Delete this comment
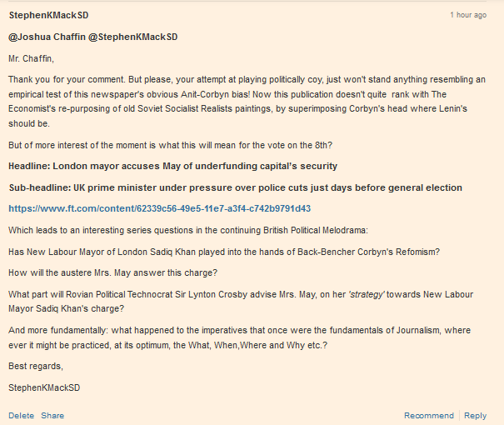Image resolution: width=504 pixels, height=425 pixels. coord(22,415)
